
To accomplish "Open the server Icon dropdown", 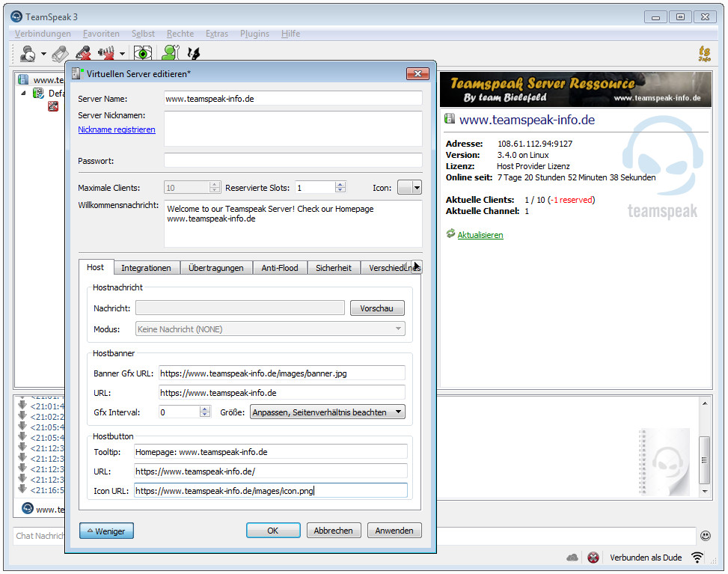I will tap(409, 187).
